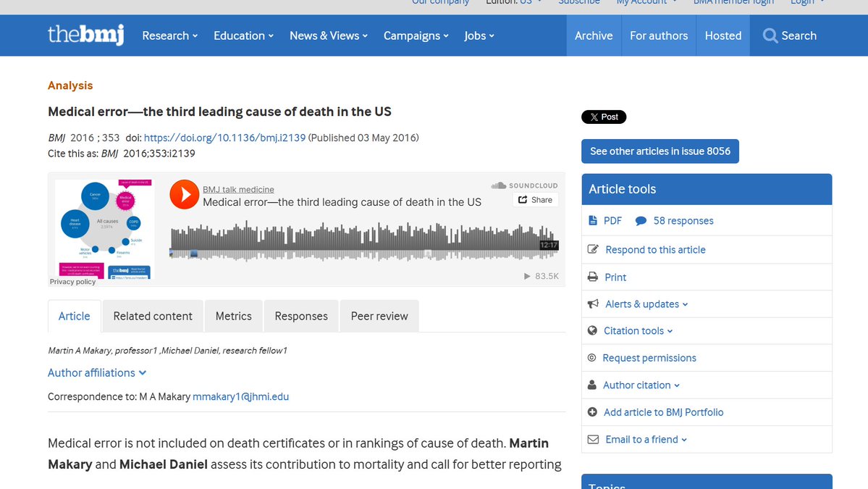868x489 pixels.
Task: Click See other articles in issue 8056
Action: coord(660,151)
